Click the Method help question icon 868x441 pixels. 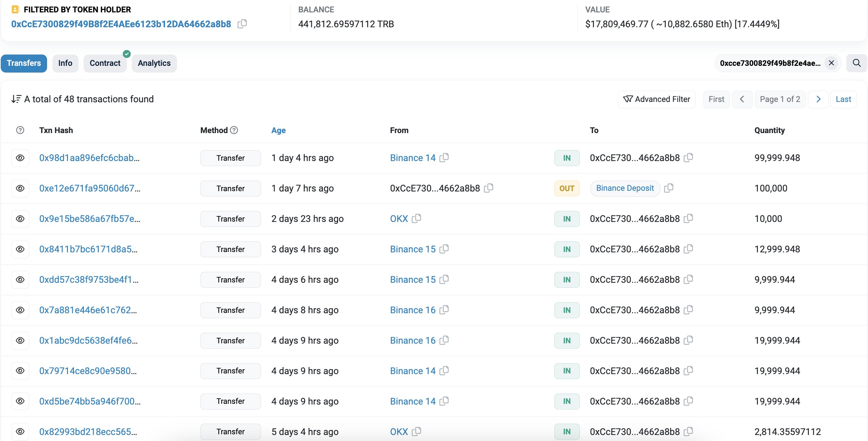234,130
